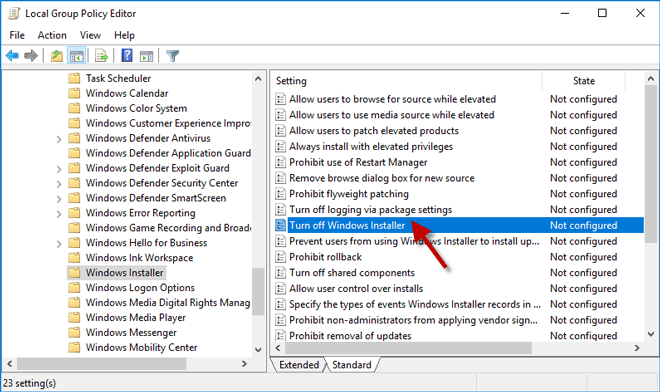Image resolution: width=660 pixels, height=392 pixels.
Task: Click tree pane scroll up arrow
Action: click(x=258, y=79)
